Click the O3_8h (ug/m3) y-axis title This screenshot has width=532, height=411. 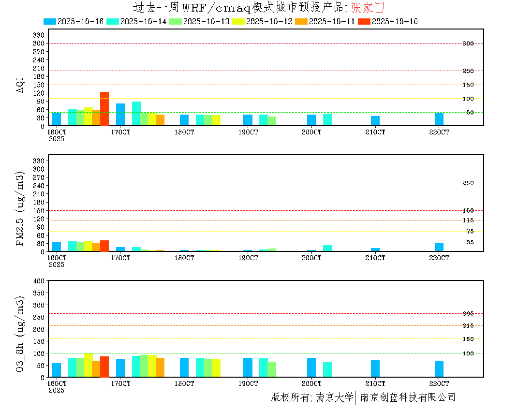click(20, 333)
